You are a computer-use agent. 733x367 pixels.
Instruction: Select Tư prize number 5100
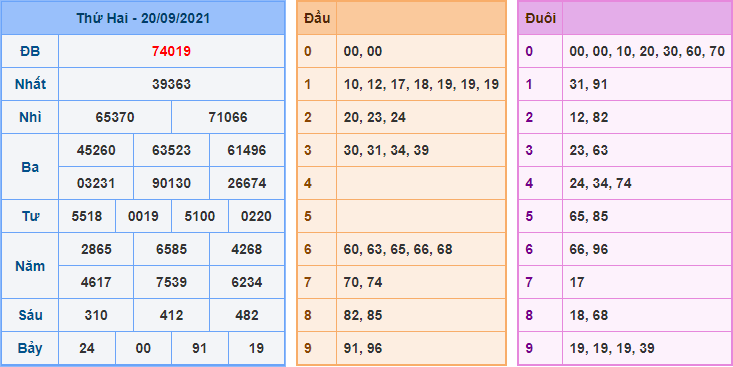pos(200,216)
